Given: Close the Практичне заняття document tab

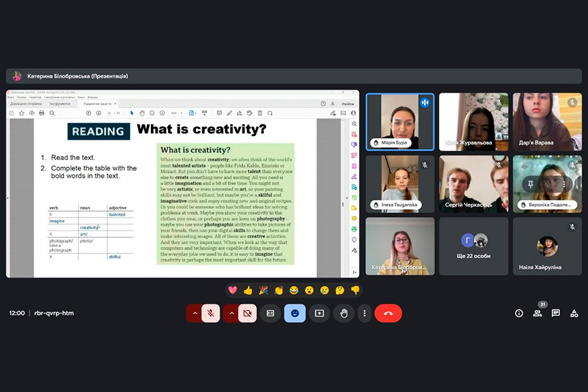Looking at the screenshot, I should pos(116,103).
